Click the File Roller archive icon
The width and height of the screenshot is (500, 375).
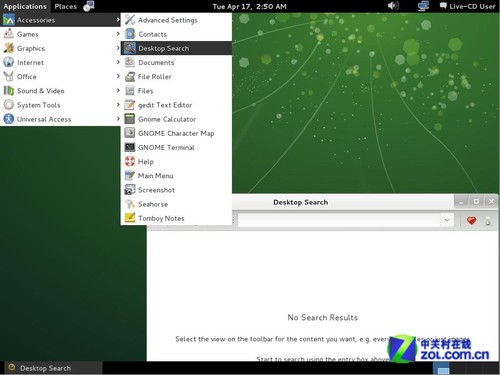[x=130, y=77]
